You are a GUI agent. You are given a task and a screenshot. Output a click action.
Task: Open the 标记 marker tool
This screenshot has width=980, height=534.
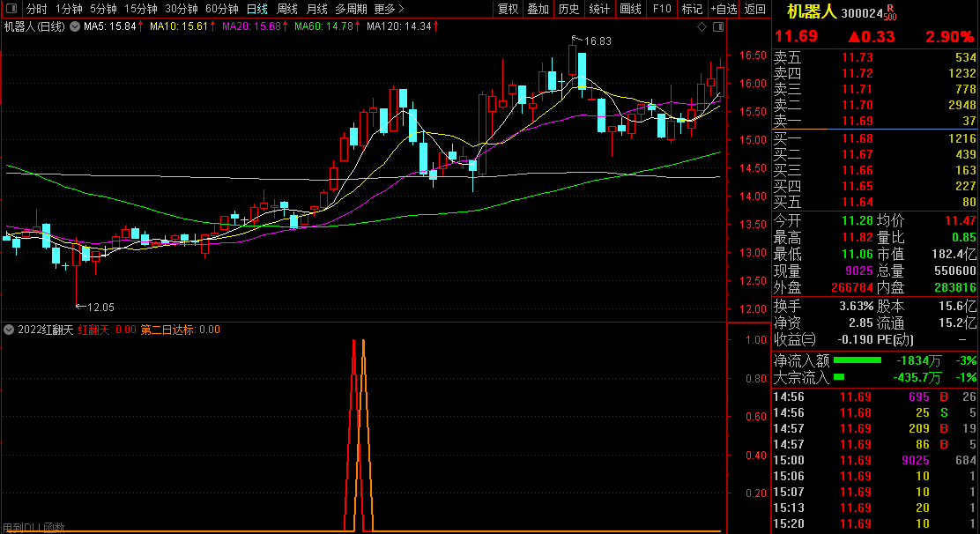point(692,9)
